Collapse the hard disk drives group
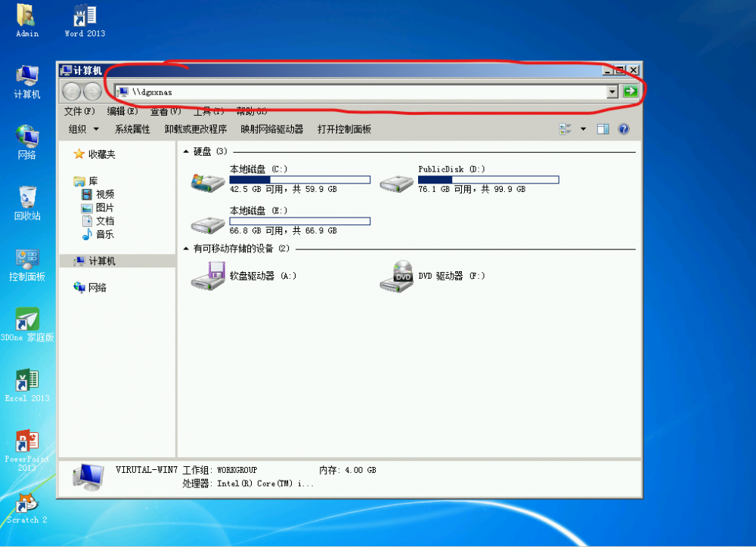Viewport: 756px width, 547px height. pyautogui.click(x=187, y=152)
